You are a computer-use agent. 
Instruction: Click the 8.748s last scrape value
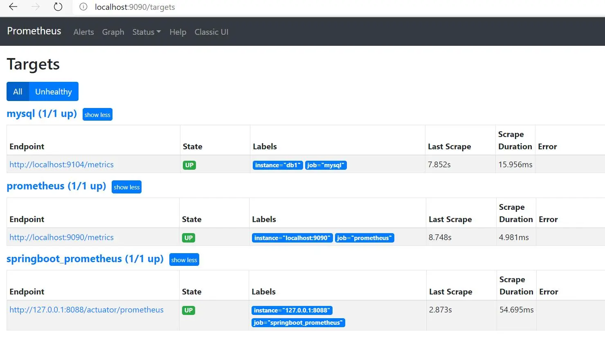[440, 237]
